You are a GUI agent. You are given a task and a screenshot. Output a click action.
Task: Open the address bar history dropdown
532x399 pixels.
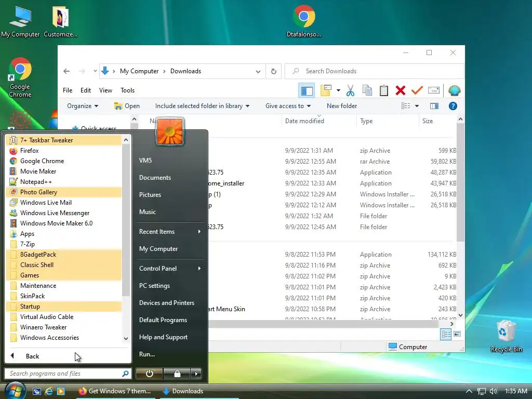(258, 71)
